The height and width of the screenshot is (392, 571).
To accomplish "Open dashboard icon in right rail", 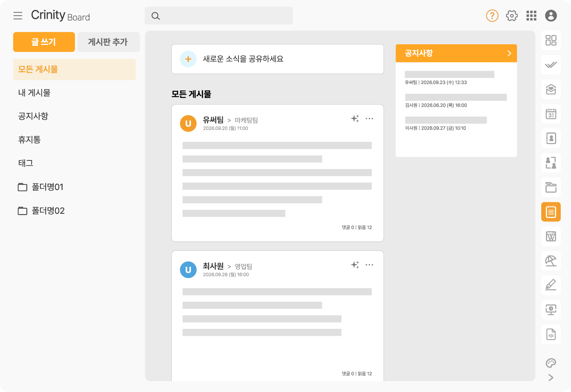I will coord(551,40).
